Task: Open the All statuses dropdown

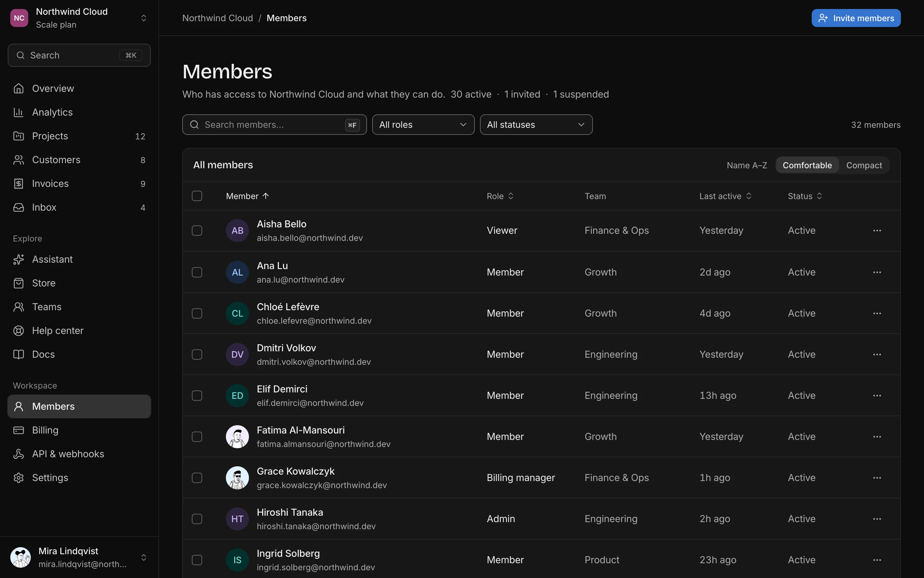Action: [536, 125]
